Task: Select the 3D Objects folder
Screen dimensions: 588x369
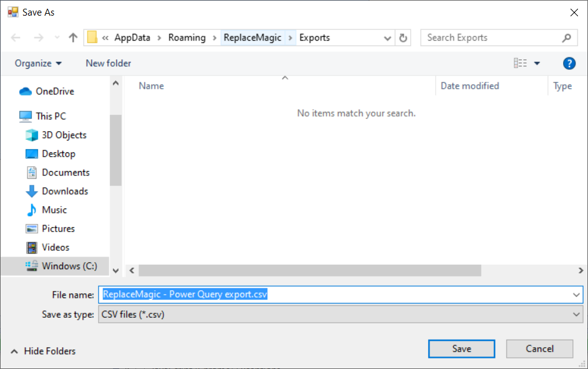Action: coord(64,135)
